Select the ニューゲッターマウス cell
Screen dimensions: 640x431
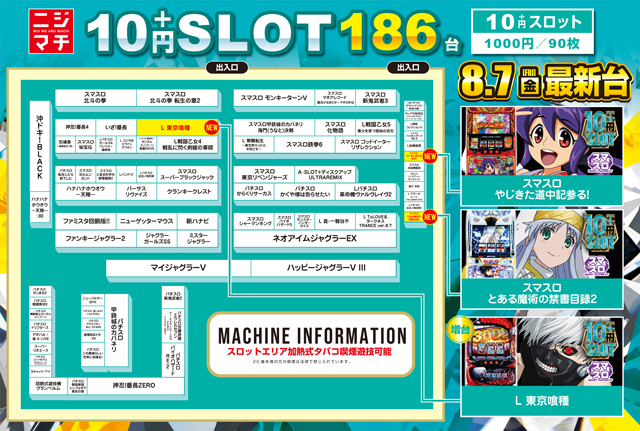147,221
